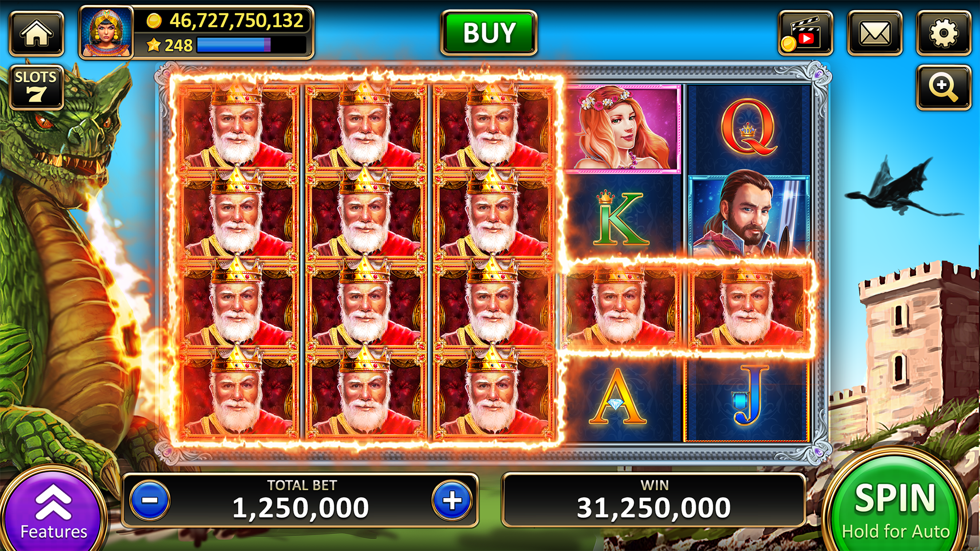The width and height of the screenshot is (980, 551).
Task: Click the green BUY button
Action: (x=489, y=33)
